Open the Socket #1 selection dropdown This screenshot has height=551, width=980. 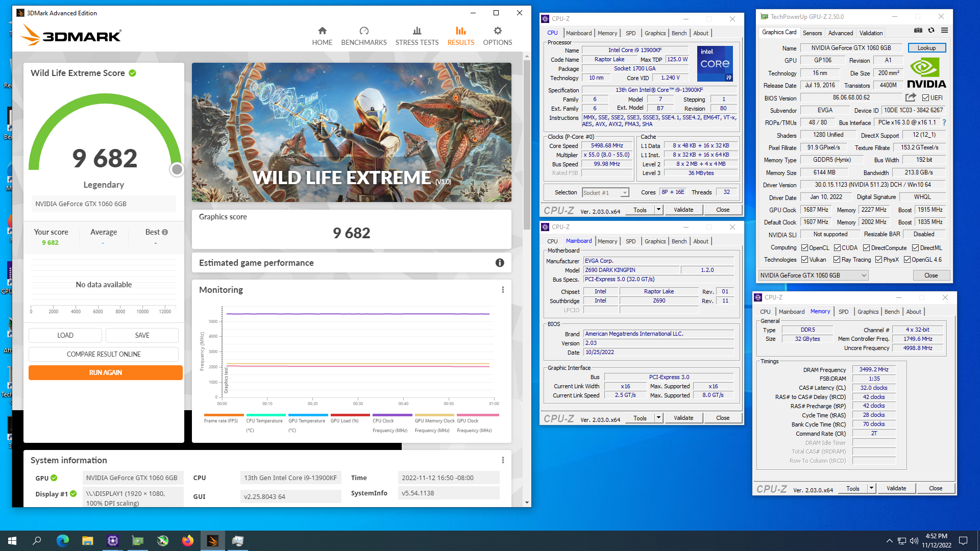click(606, 193)
